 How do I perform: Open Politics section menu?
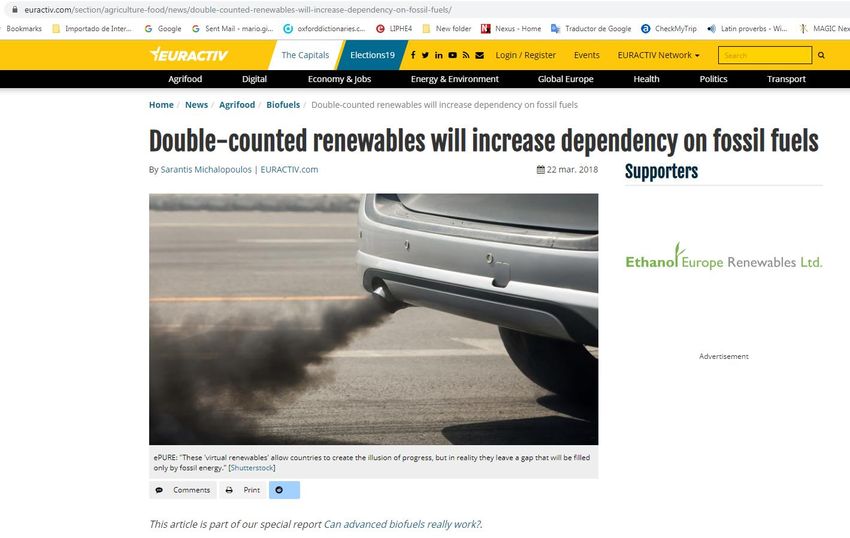[x=713, y=79]
